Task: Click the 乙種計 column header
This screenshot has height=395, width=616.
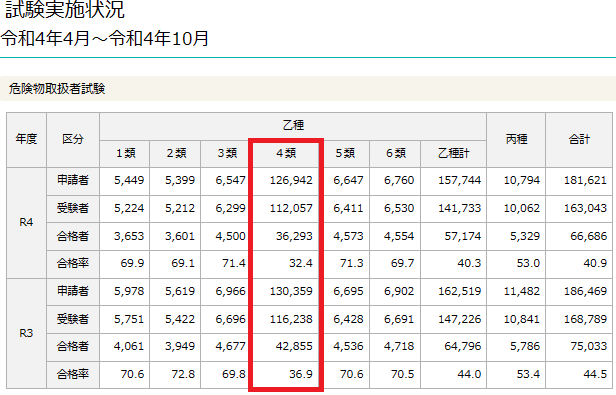Action: click(454, 153)
